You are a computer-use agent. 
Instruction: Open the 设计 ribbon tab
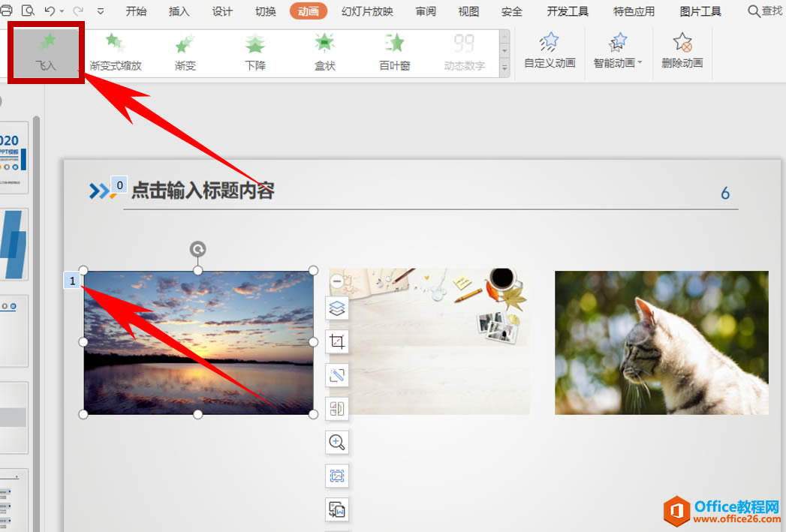pos(222,11)
